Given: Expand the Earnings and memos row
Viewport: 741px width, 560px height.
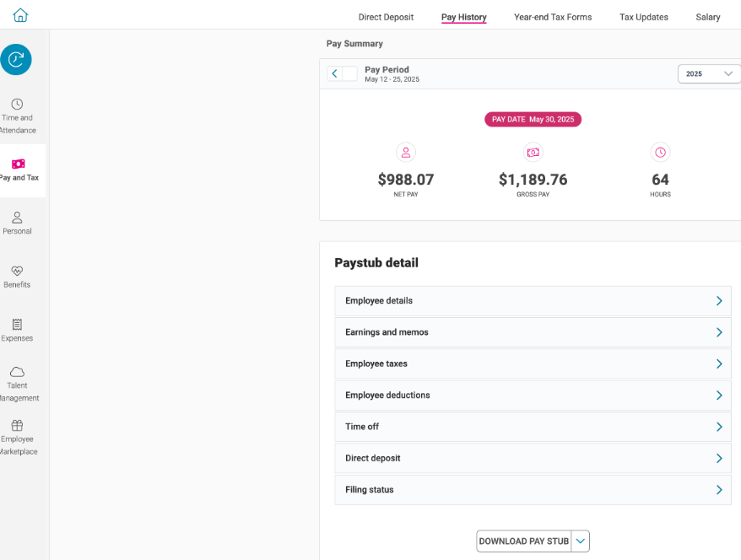Looking at the screenshot, I should coord(533,332).
